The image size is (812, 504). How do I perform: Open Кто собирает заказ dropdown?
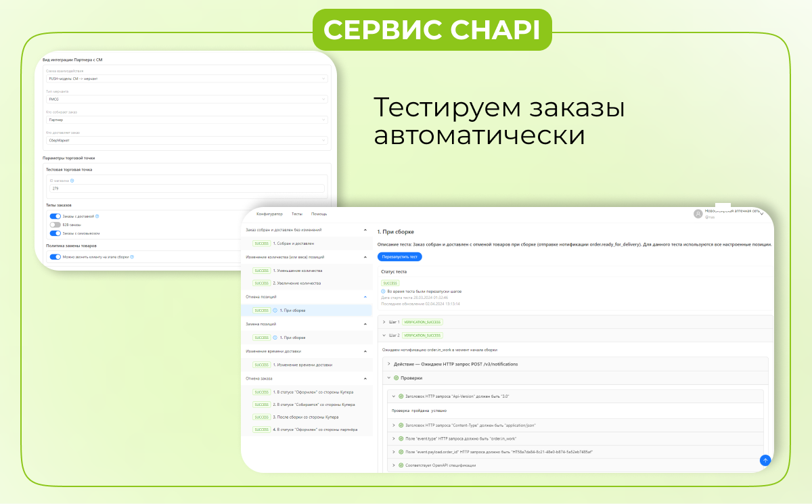coord(187,120)
